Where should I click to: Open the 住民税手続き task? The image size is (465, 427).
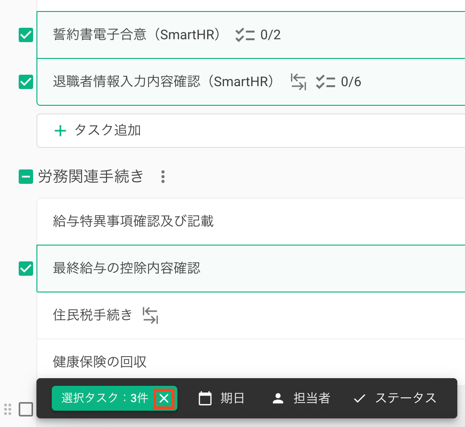pyautogui.click(x=251, y=315)
